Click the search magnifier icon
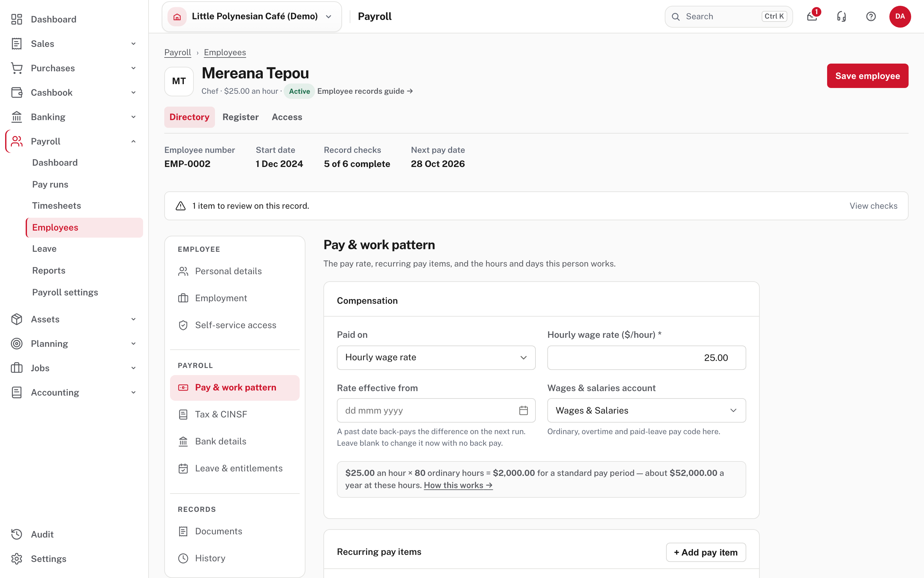Image resolution: width=924 pixels, height=578 pixels. (x=675, y=16)
